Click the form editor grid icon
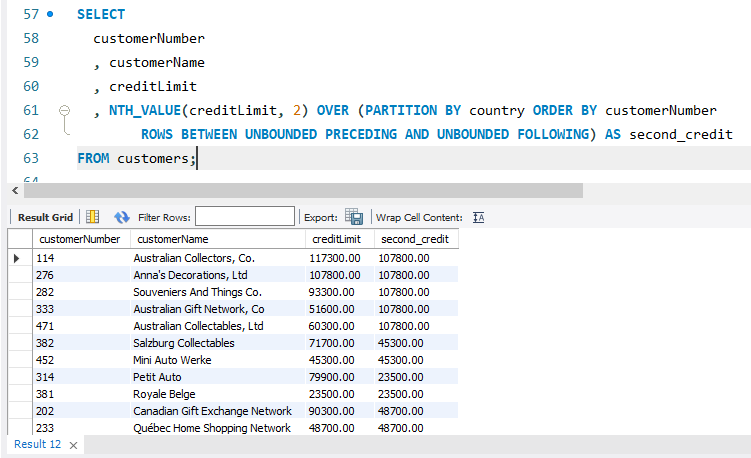The image size is (751, 458). coord(92,217)
